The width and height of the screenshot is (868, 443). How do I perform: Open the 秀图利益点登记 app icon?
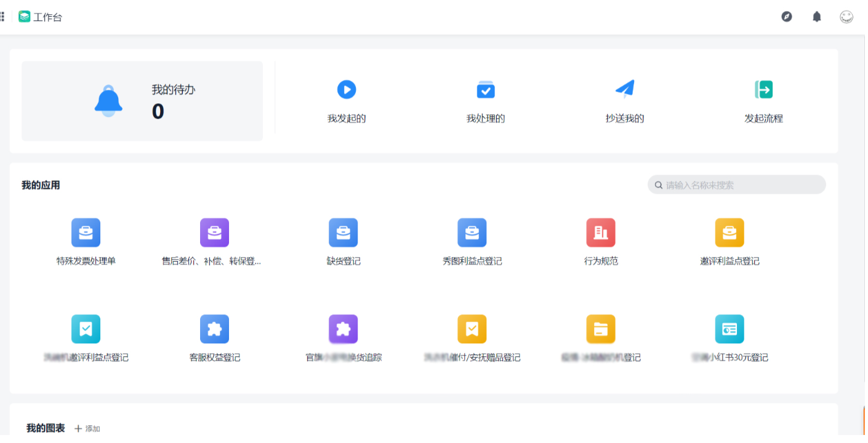(472, 233)
